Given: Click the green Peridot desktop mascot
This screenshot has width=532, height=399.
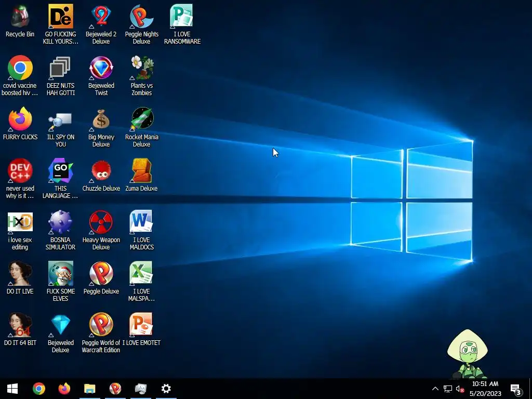Looking at the screenshot, I should pyautogui.click(x=468, y=354).
